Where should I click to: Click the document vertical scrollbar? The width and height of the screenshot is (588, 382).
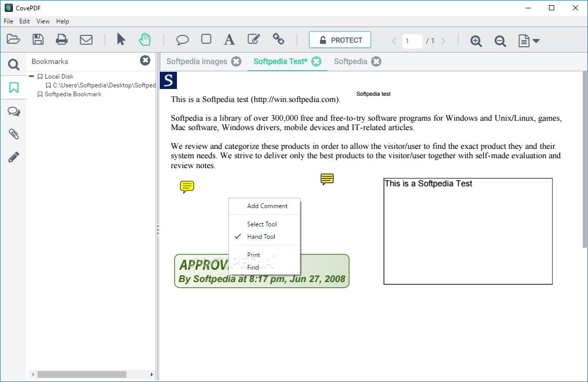585,159
